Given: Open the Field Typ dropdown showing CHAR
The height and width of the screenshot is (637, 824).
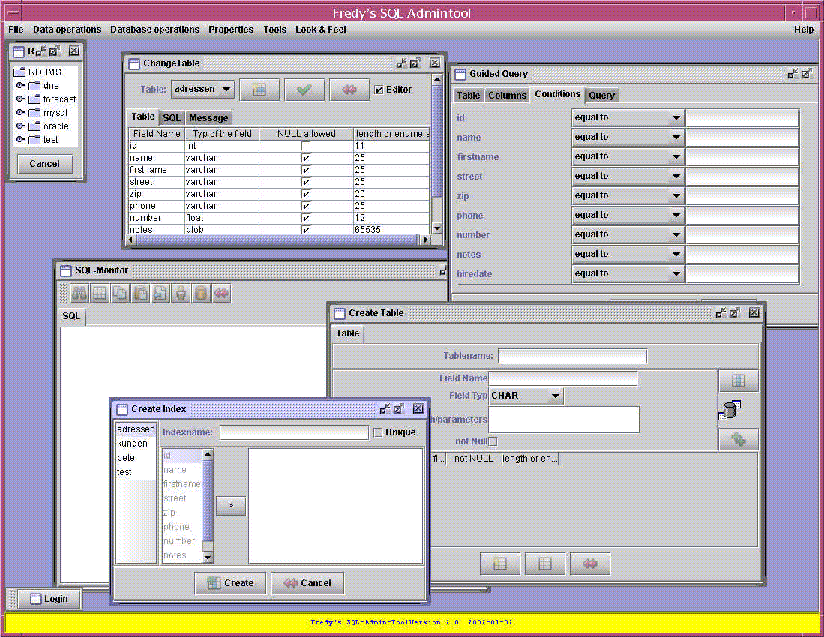Looking at the screenshot, I should click(x=526, y=396).
